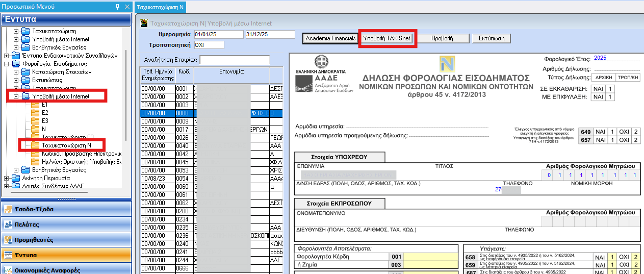This screenshot has height=274, width=644.
Task: Click the Προμηθευτές sidebar icon
Action: (8, 239)
